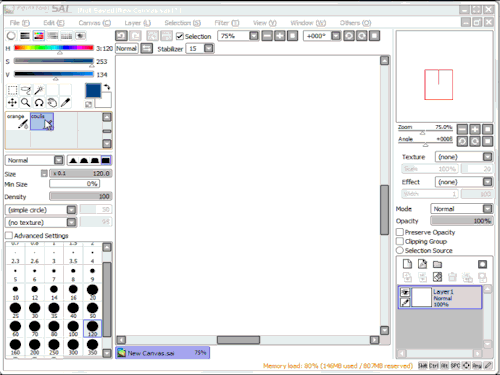Select the hand pan tool
The image size is (500, 375).
52,103
